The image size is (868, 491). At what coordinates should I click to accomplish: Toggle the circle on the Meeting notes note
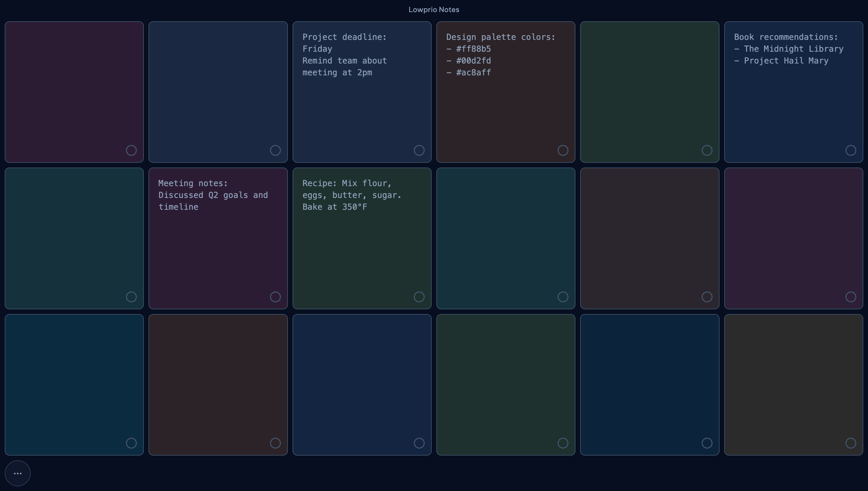click(x=275, y=297)
